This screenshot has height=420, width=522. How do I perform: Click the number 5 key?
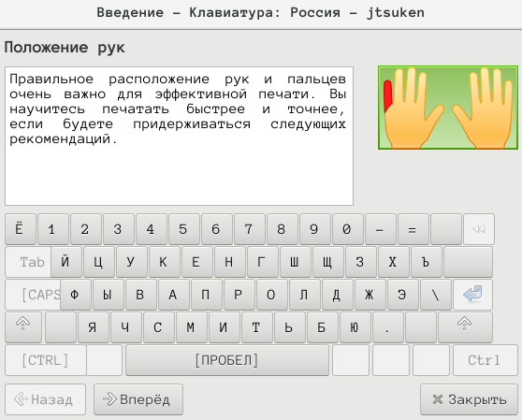(x=183, y=229)
